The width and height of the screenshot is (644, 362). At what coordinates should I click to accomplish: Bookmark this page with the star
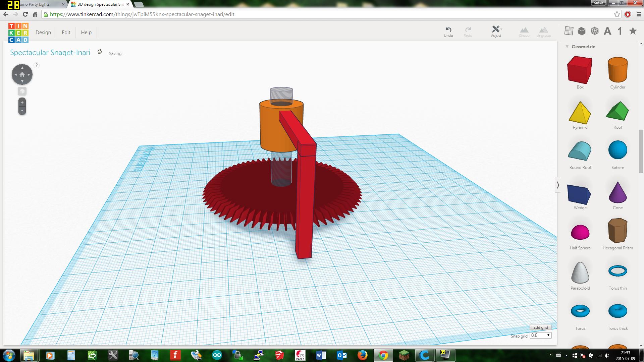(x=617, y=14)
